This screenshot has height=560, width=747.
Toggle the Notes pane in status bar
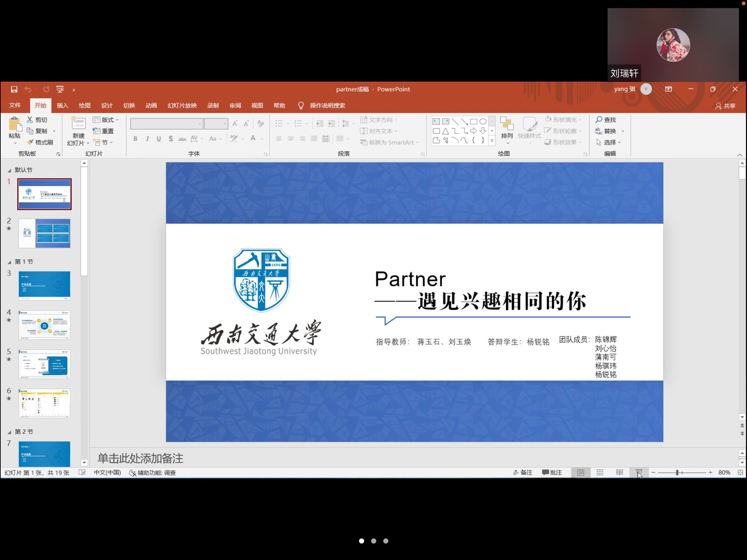point(523,472)
